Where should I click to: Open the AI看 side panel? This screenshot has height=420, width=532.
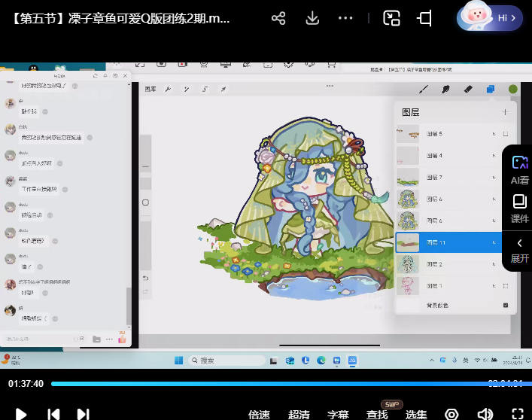[x=519, y=169]
